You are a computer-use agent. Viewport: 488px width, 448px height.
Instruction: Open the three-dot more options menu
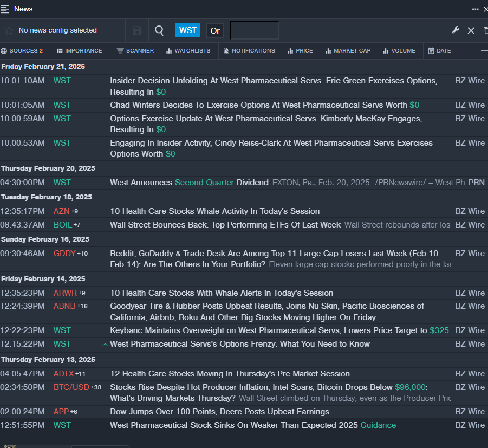click(x=475, y=9)
